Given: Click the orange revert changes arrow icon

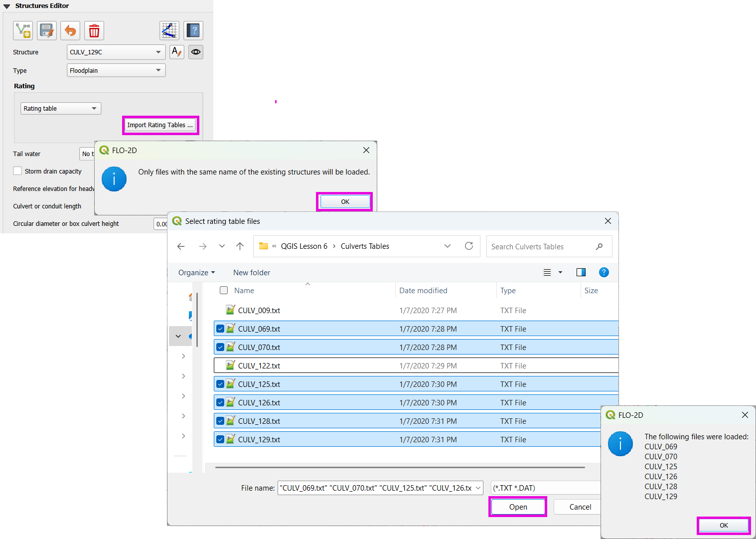Looking at the screenshot, I should click(70, 31).
